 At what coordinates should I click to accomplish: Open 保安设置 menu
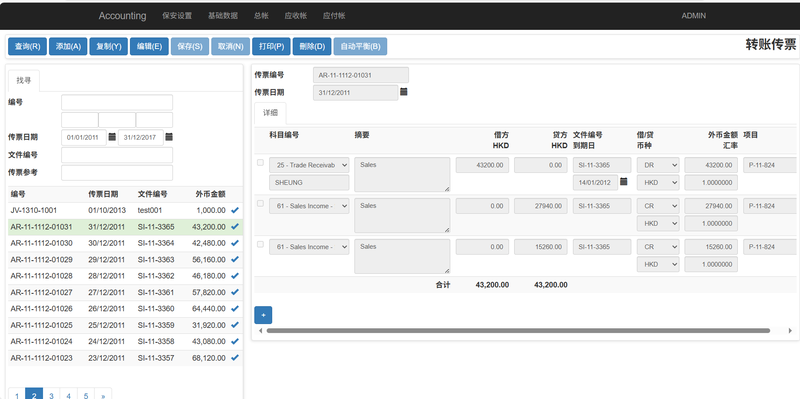[x=177, y=16]
